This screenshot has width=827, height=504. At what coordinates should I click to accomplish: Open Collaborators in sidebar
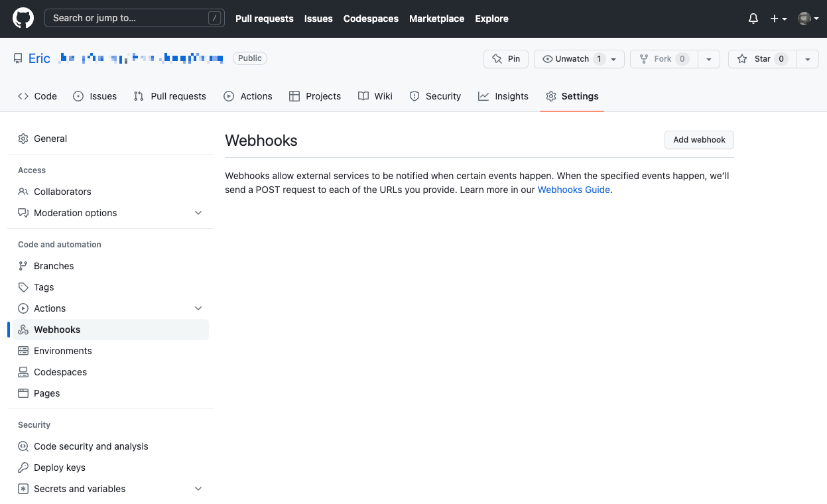click(x=111, y=192)
